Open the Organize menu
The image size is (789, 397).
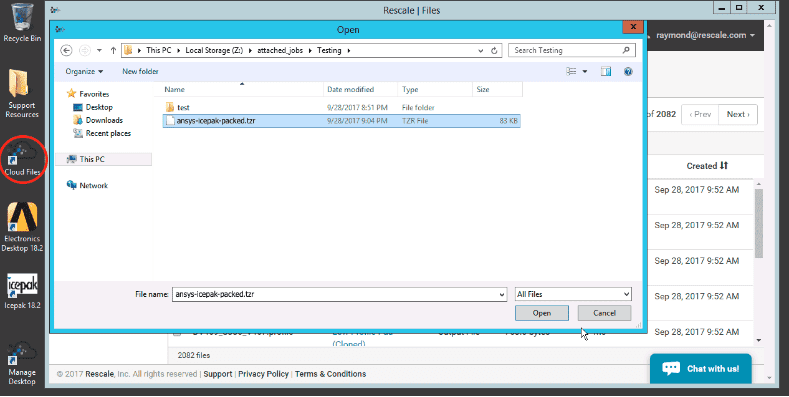coord(84,71)
